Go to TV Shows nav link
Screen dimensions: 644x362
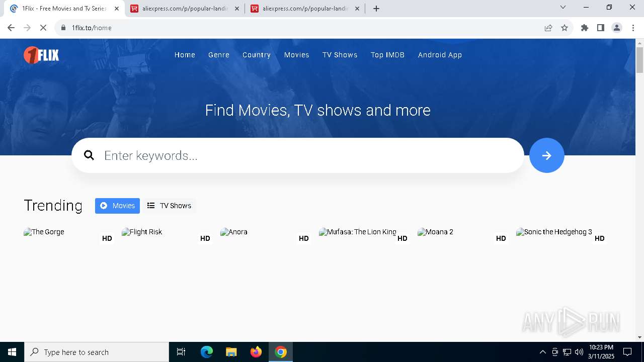click(x=340, y=55)
